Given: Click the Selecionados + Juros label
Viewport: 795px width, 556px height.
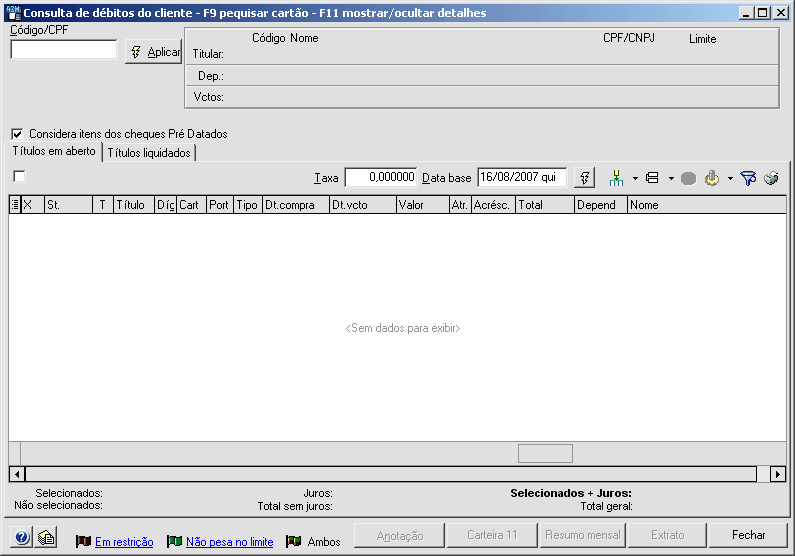Looking at the screenshot, I should tap(571, 493).
